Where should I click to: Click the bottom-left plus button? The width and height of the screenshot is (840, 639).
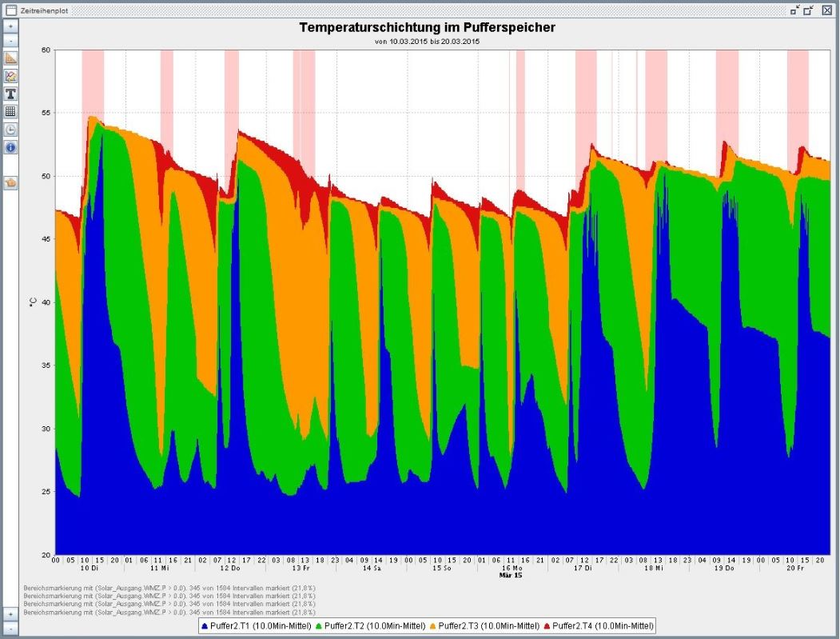(10, 614)
